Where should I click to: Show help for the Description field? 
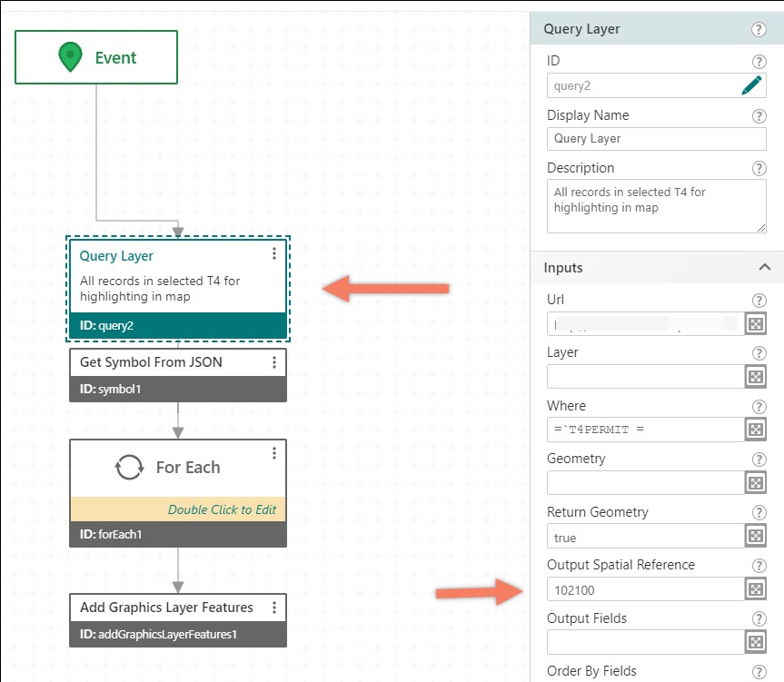[x=759, y=168]
